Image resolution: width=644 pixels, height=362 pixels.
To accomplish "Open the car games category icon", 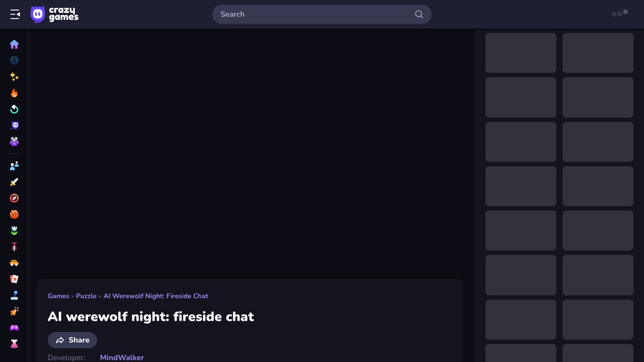I will tap(14, 263).
